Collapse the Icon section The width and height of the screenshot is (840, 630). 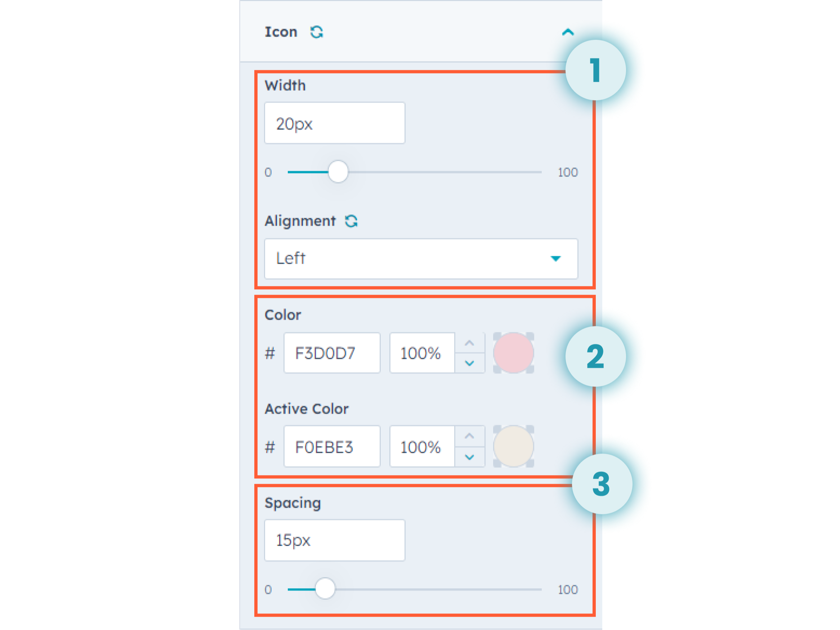[568, 32]
